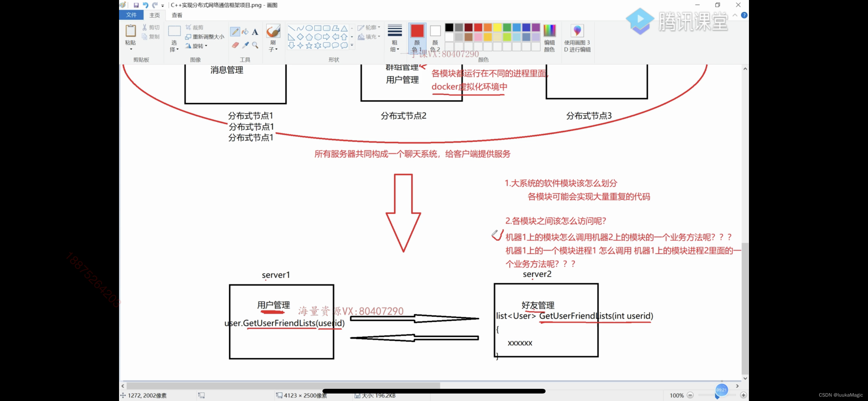The height and width of the screenshot is (401, 868).
Task: Pick the yellow color swatch
Action: (x=497, y=27)
